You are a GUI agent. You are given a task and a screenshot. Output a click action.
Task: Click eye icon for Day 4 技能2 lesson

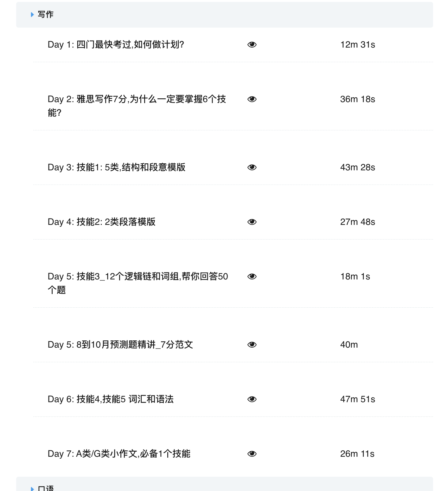pos(252,222)
